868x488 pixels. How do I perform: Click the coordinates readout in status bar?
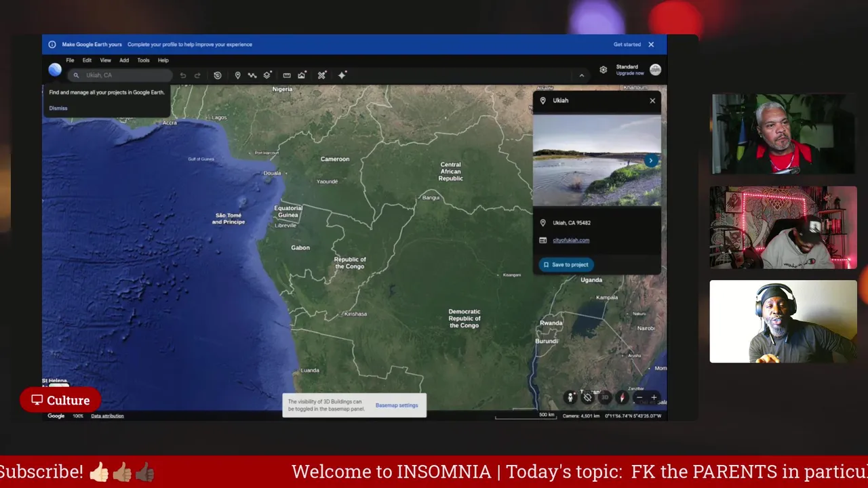pyautogui.click(x=633, y=416)
